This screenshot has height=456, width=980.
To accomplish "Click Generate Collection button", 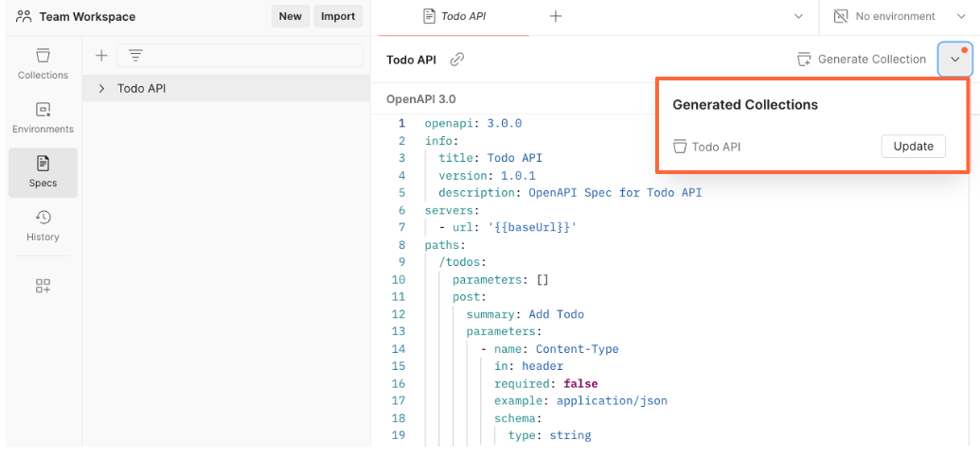I will [x=862, y=60].
